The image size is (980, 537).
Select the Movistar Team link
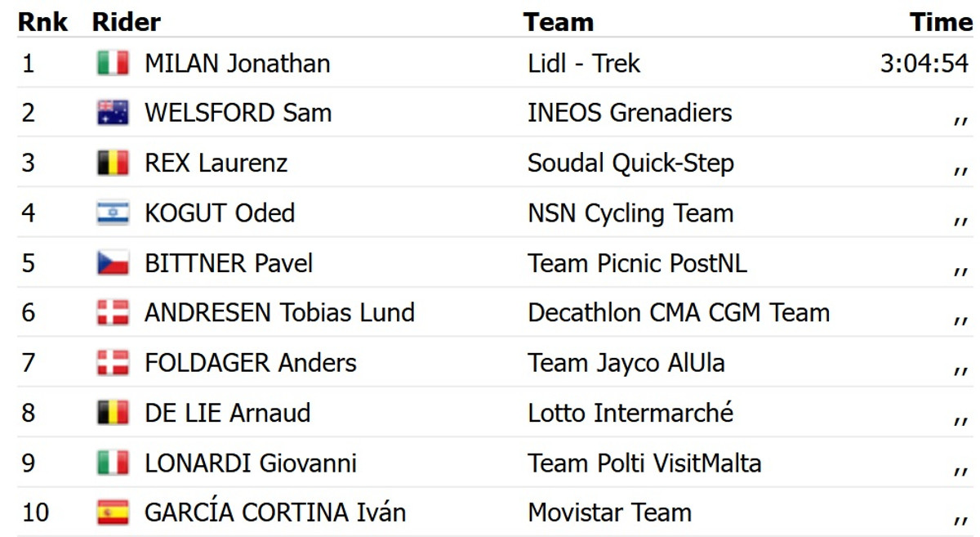[x=609, y=512]
